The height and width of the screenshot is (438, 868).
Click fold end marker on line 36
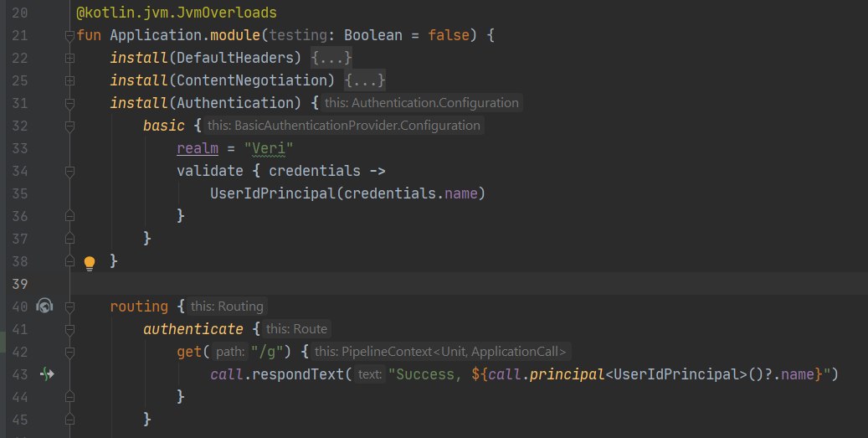pos(69,215)
